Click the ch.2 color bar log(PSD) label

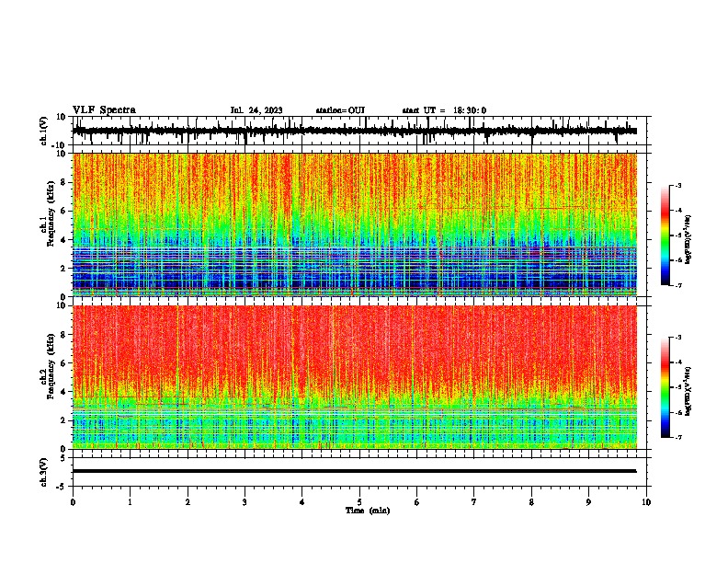(x=688, y=391)
